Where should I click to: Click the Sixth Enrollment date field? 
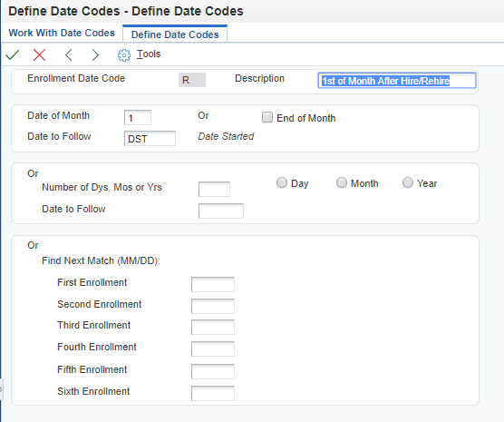(213, 393)
